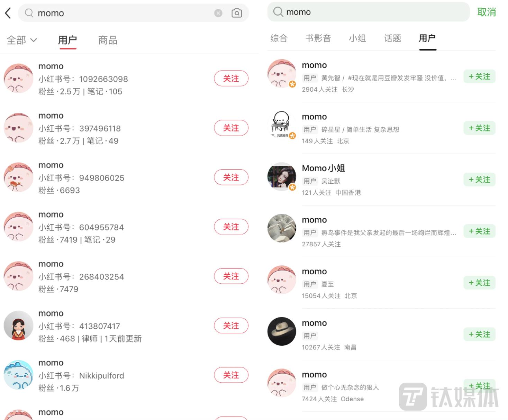Open avatar of user 1092663098
This screenshot has height=420, width=508.
18,78
